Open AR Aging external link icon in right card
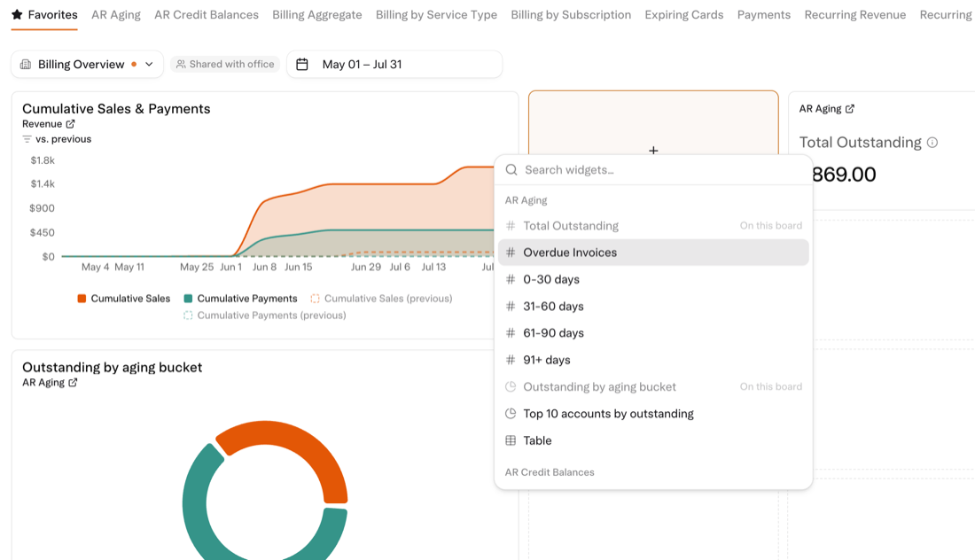The height and width of the screenshot is (560, 975). point(850,108)
